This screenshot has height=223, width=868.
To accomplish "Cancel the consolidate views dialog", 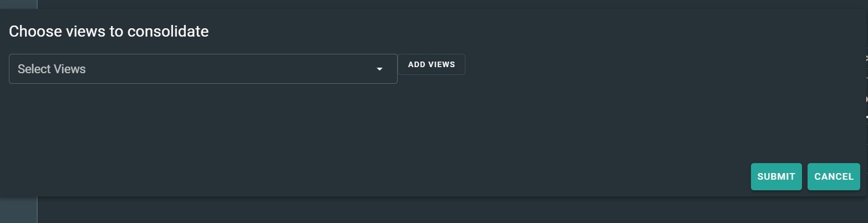I will 834,176.
